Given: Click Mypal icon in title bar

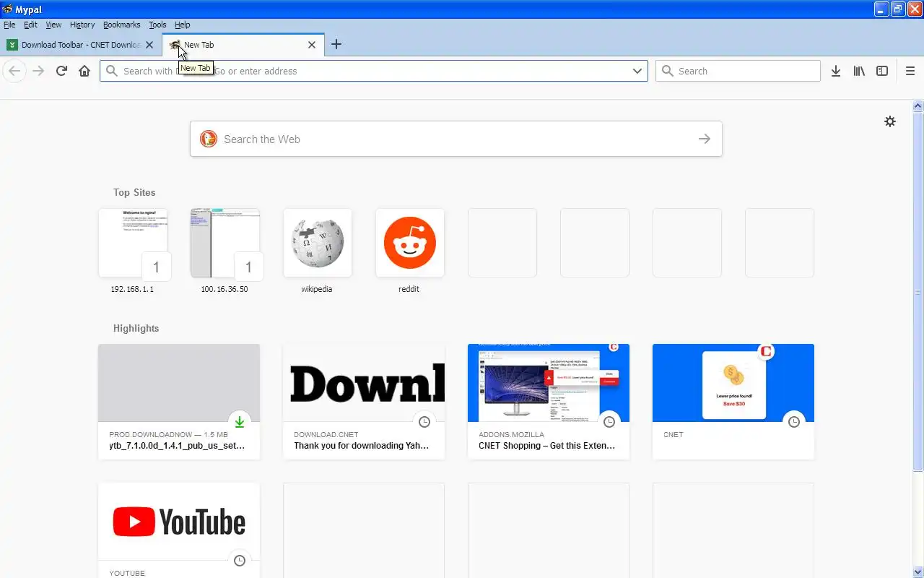Looking at the screenshot, I should (x=7, y=9).
